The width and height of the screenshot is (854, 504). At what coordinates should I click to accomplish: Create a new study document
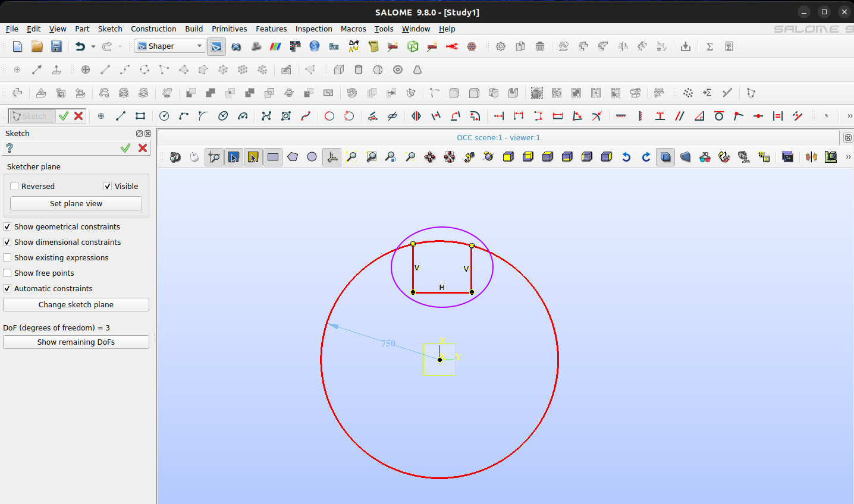[x=17, y=46]
